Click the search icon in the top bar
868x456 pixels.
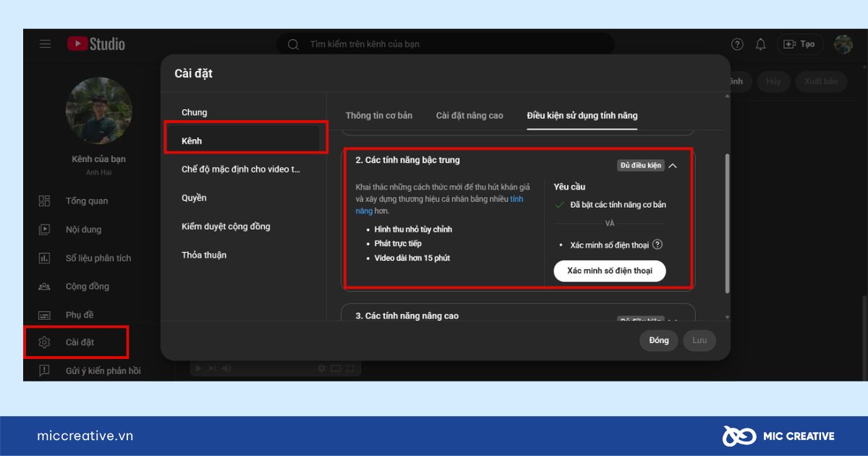click(293, 44)
